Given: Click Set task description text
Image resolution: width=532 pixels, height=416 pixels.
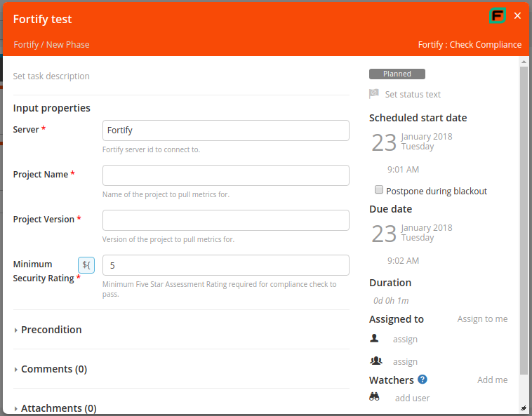Looking at the screenshot, I should 51,76.
